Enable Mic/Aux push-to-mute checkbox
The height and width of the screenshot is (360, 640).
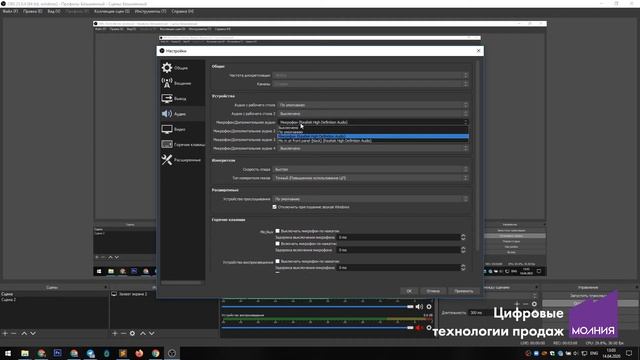(x=278, y=231)
